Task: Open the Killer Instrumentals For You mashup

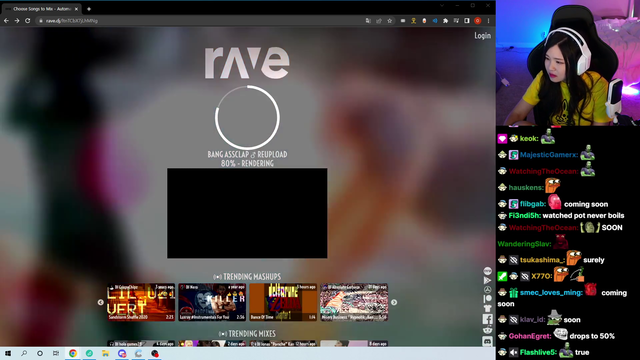Action: click(x=212, y=302)
